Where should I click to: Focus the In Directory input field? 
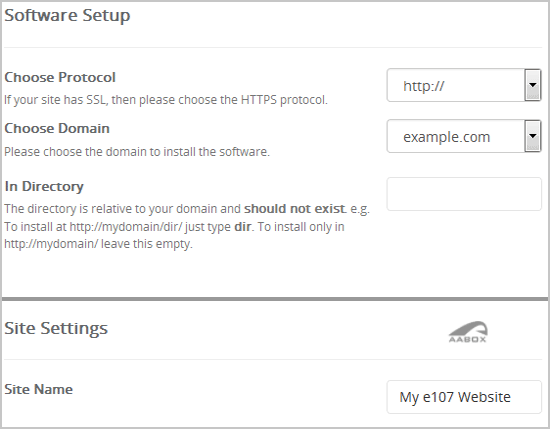click(464, 194)
